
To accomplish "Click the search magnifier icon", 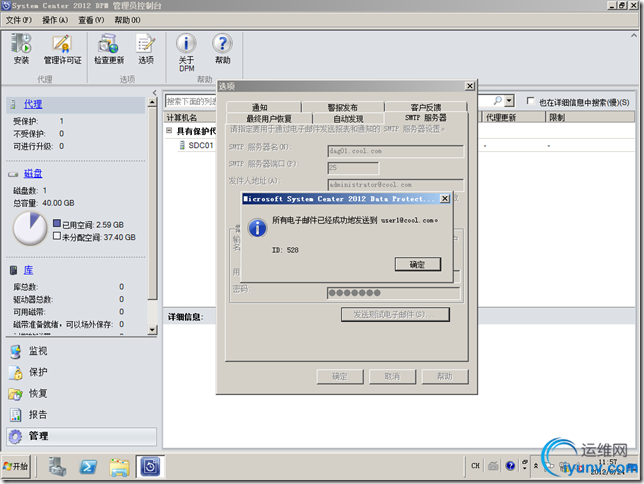I will [x=497, y=101].
